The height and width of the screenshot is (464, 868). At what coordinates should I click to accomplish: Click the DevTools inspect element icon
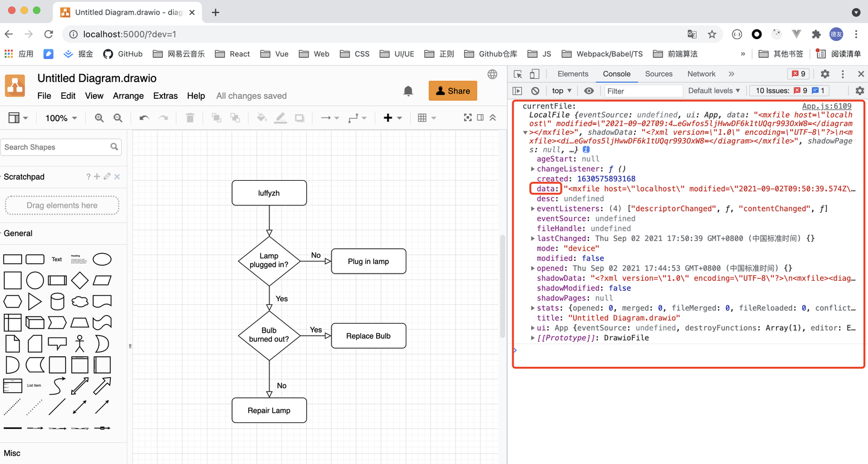(518, 74)
